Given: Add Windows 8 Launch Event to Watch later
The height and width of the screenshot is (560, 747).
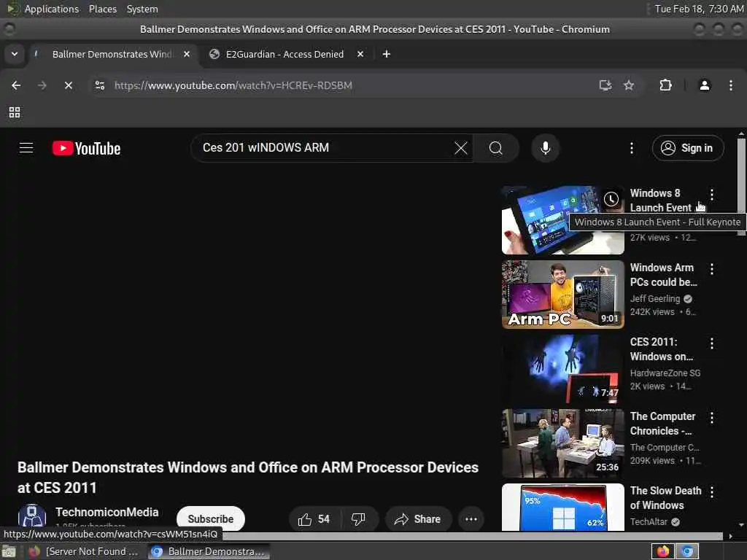Looking at the screenshot, I should tap(611, 199).
